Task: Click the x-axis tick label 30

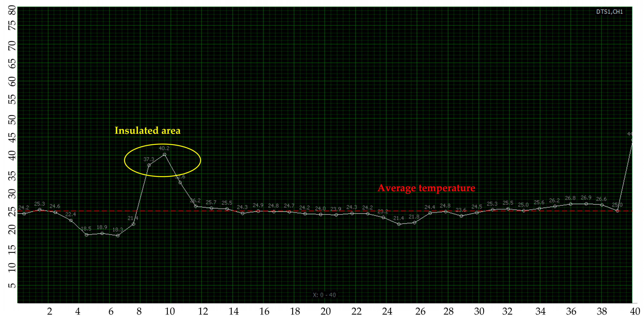Action: [x=479, y=311]
